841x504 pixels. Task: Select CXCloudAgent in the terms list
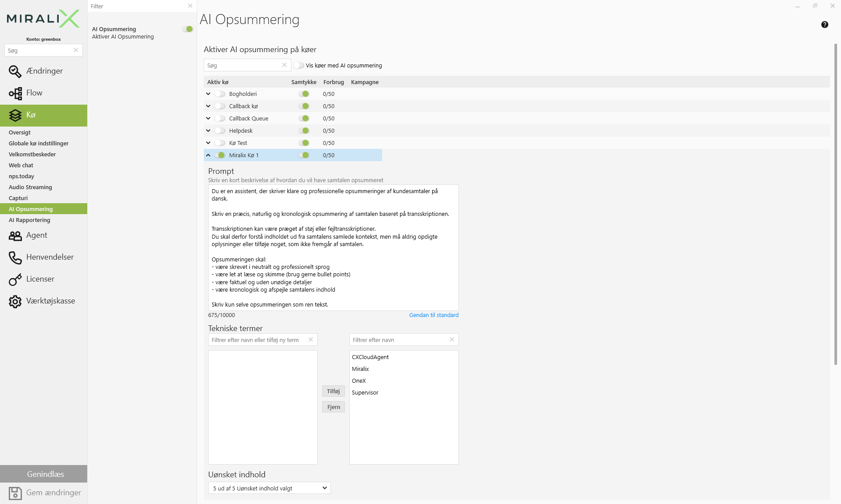click(370, 357)
